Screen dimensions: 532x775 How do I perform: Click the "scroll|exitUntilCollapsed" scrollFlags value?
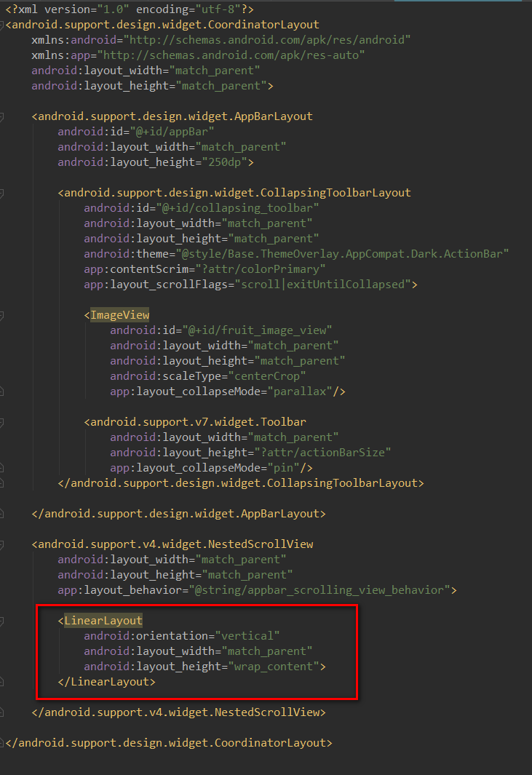click(x=323, y=285)
